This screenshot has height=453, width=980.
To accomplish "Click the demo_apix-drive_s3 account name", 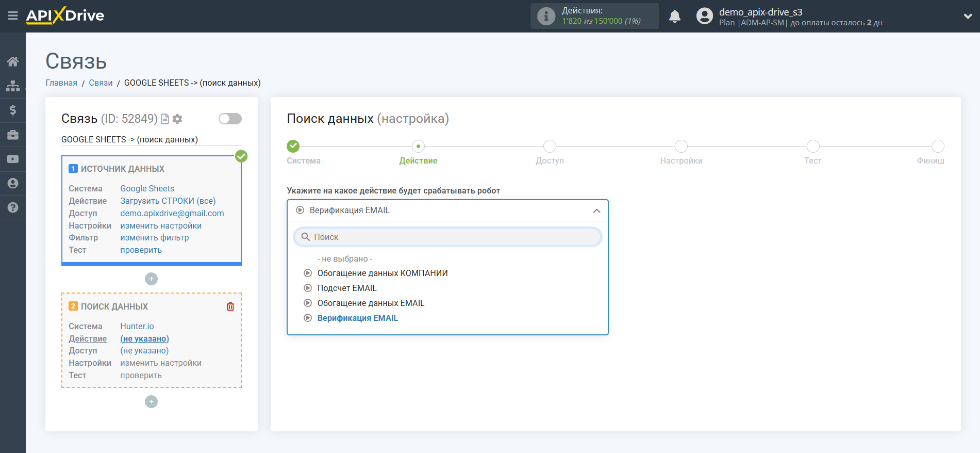I will pos(761,12).
